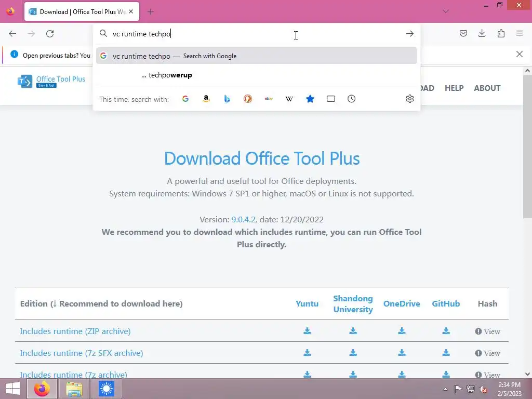Search this time with DuckDuckGo icon
The image size is (532, 399).
pos(248,99)
